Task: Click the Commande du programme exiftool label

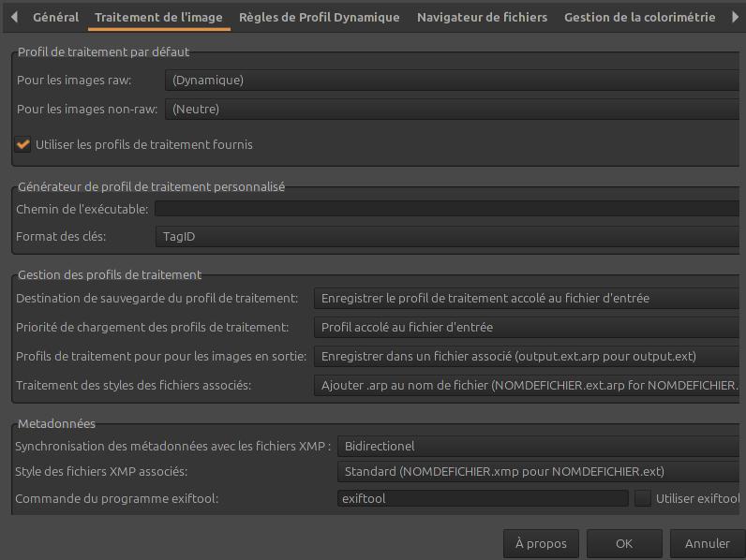Action: (116, 498)
